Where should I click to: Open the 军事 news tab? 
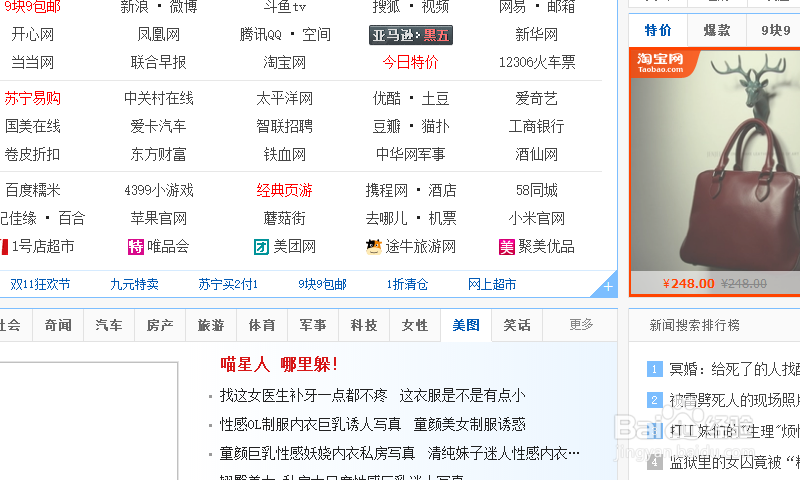coord(313,325)
